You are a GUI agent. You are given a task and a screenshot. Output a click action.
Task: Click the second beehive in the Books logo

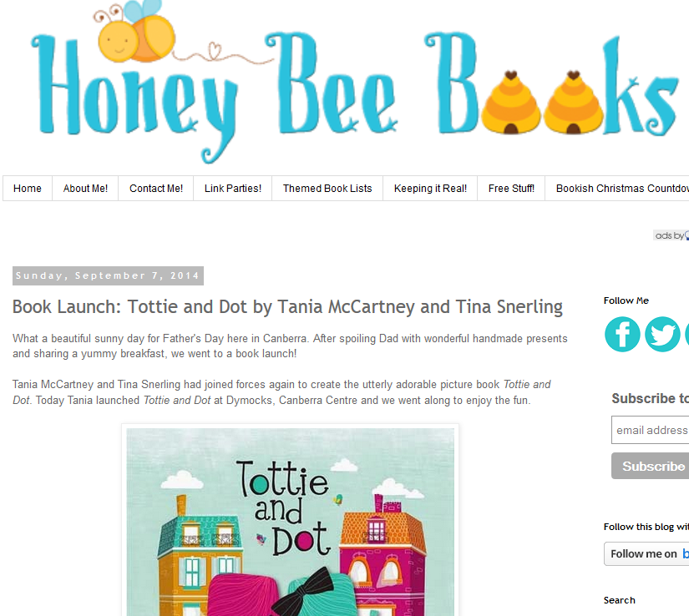(574, 103)
